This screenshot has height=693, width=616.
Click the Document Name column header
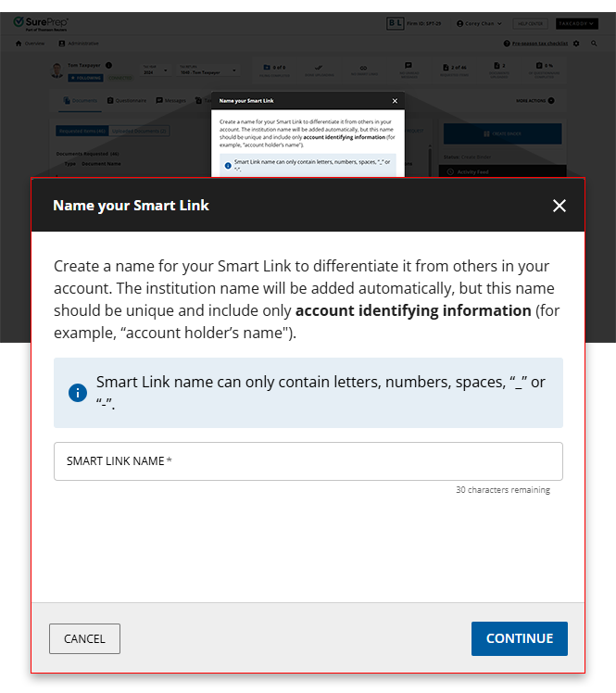coord(101,164)
